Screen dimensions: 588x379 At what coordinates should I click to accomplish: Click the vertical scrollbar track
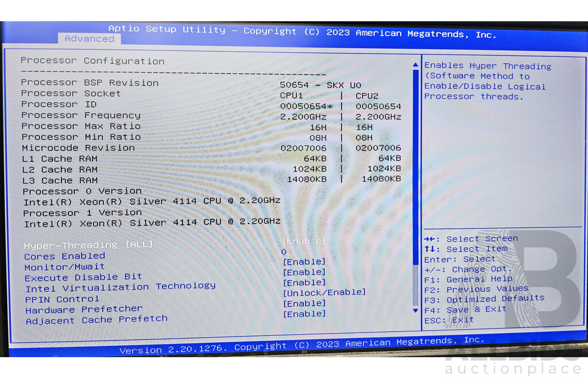[x=416, y=172]
